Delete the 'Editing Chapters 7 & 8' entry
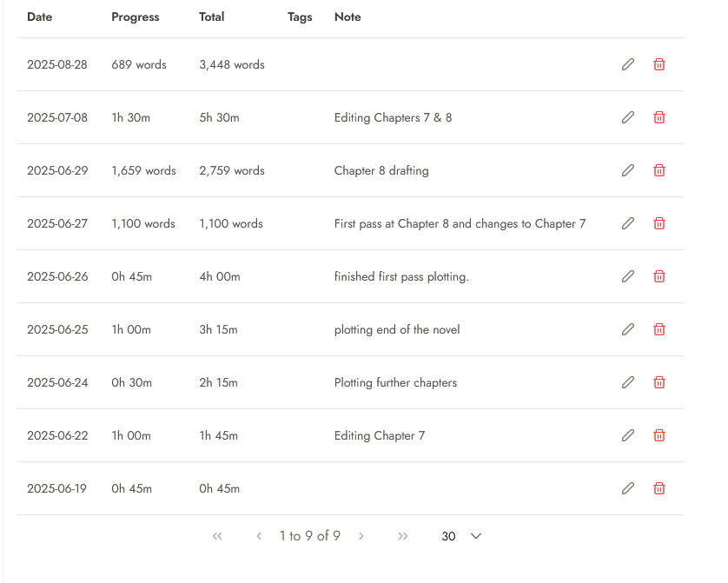The width and height of the screenshot is (728, 583). coord(659,117)
